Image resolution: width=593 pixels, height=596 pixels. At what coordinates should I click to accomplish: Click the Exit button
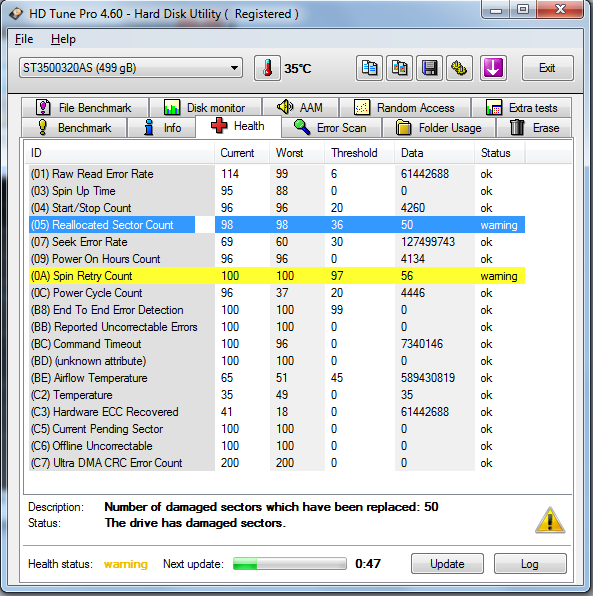pos(547,68)
